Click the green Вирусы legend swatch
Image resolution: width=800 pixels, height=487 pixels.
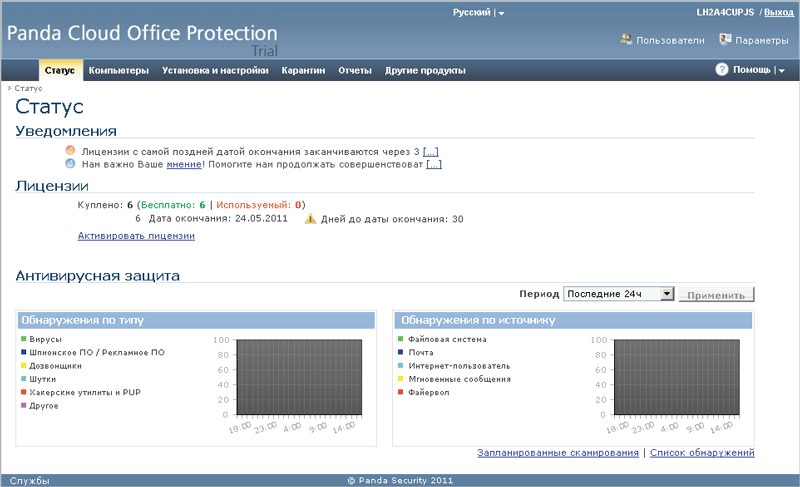(23, 339)
